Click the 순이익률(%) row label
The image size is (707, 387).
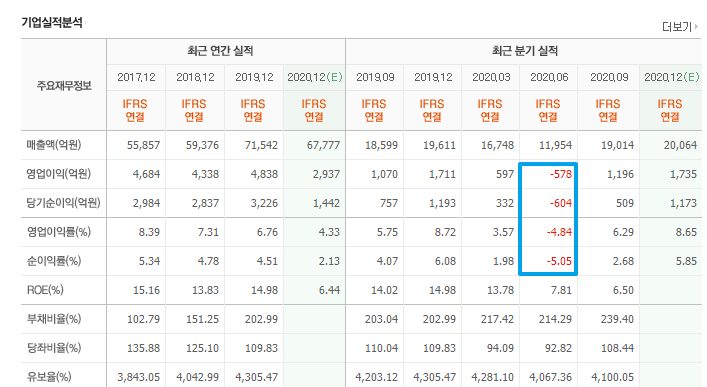coord(54,261)
